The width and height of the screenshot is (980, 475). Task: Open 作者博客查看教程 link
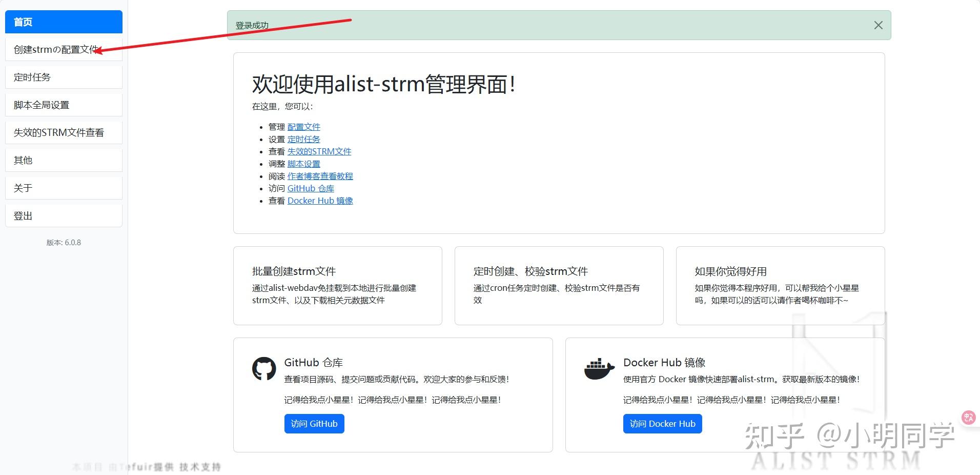coord(320,176)
